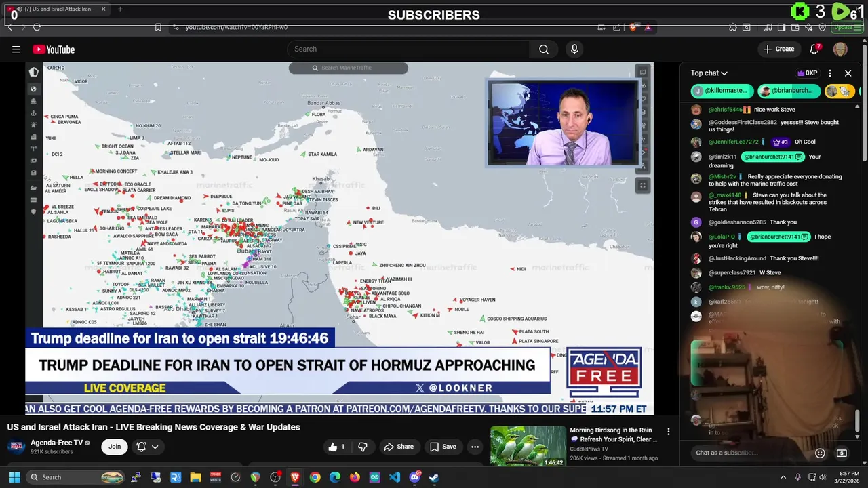Focus the YouTube search field

tap(408, 49)
